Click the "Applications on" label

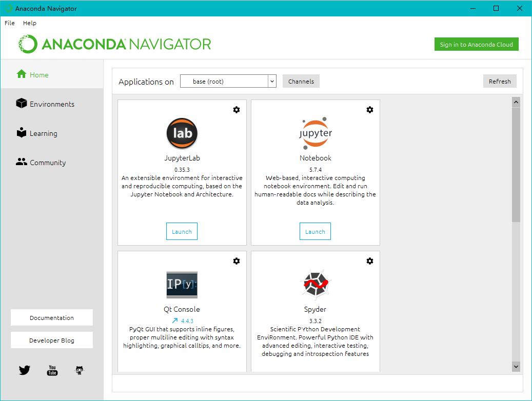146,82
